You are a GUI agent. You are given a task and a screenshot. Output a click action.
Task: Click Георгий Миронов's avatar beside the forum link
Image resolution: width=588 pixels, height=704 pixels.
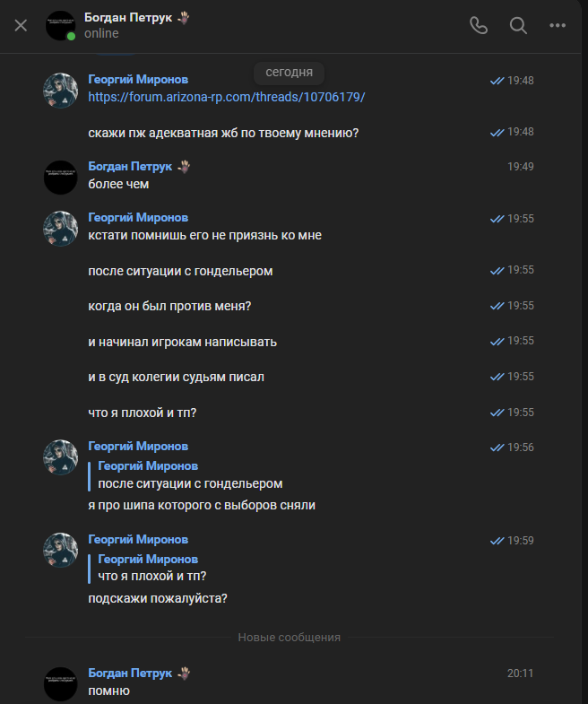coord(60,89)
